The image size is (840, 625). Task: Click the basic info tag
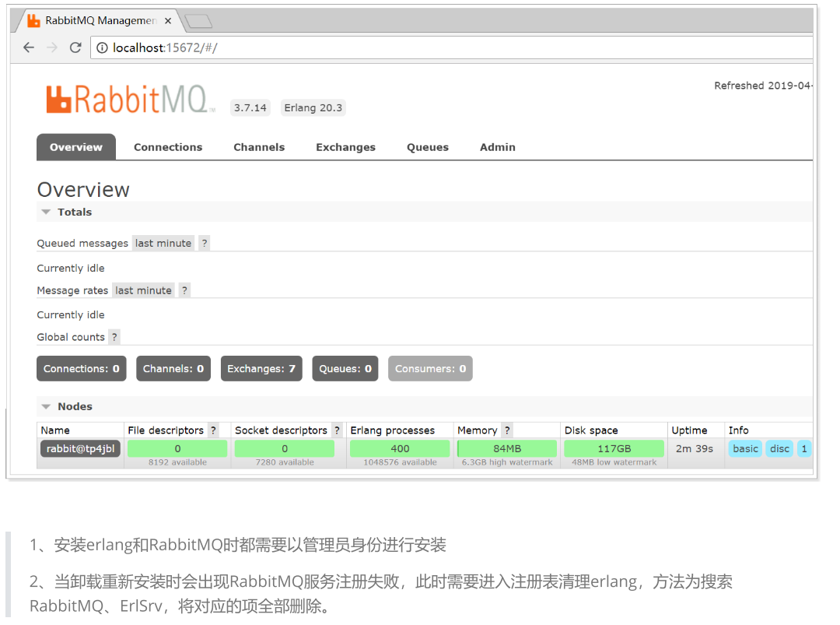tap(745, 448)
